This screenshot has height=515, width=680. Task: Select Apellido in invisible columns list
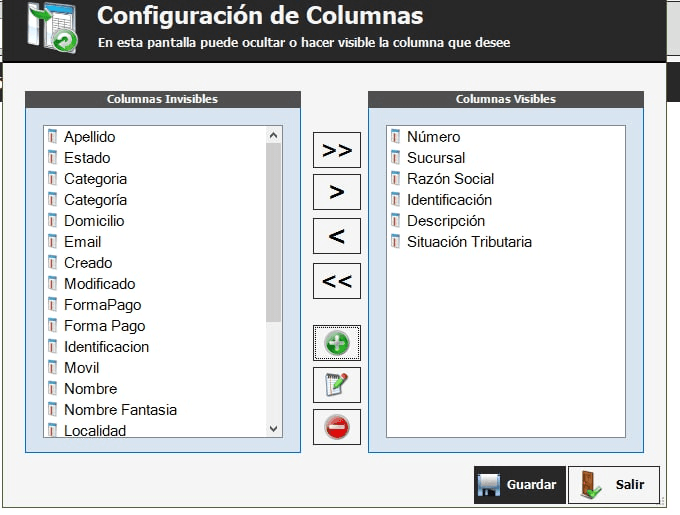click(89, 137)
